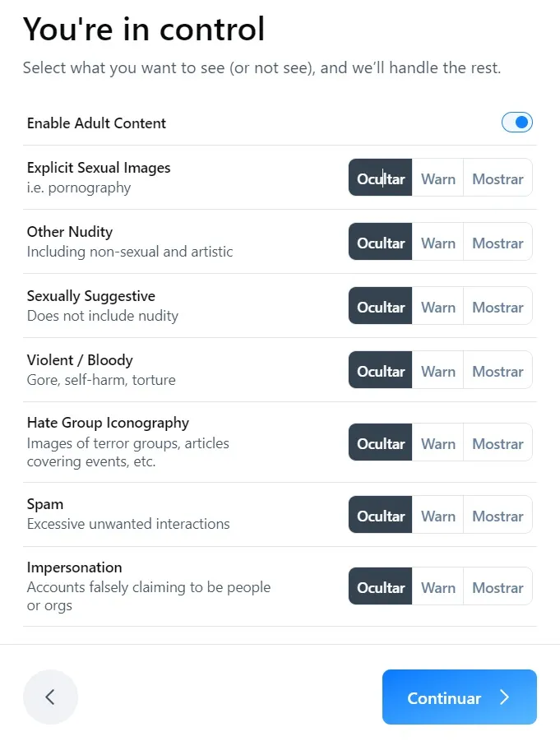Choose Mostrar for Explicit Sexual Images
This screenshot has height=741, width=560.
pyautogui.click(x=498, y=178)
